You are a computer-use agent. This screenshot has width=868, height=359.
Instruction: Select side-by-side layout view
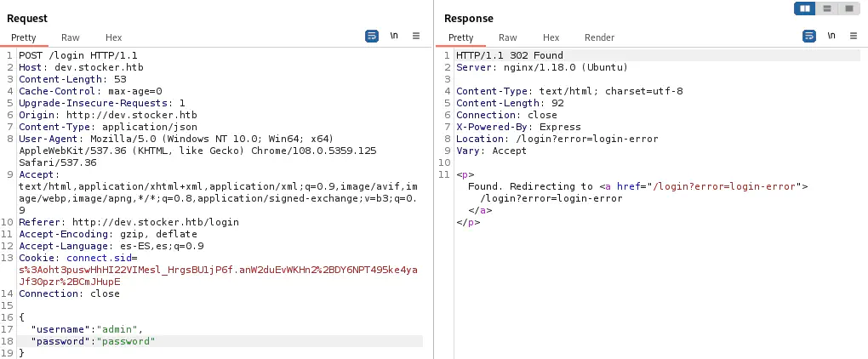coord(804,9)
